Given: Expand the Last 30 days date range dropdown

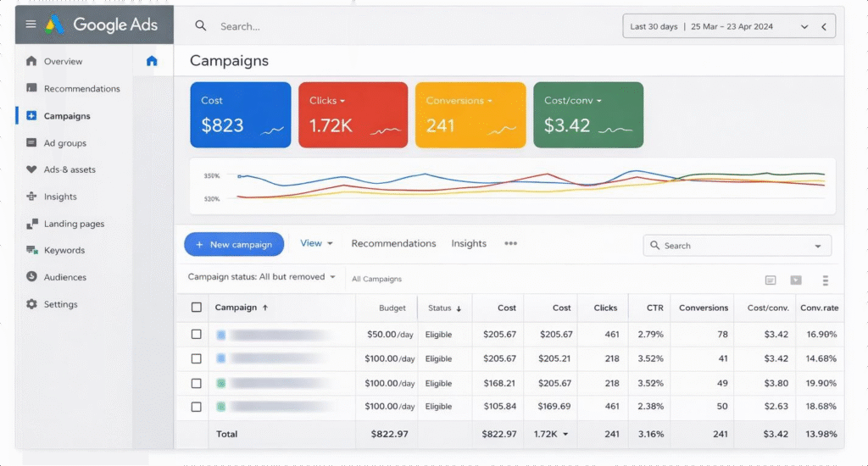Looking at the screenshot, I should click(x=804, y=26).
